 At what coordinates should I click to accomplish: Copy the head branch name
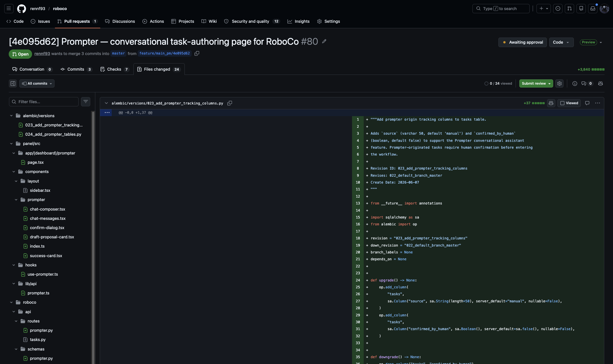[x=197, y=53]
